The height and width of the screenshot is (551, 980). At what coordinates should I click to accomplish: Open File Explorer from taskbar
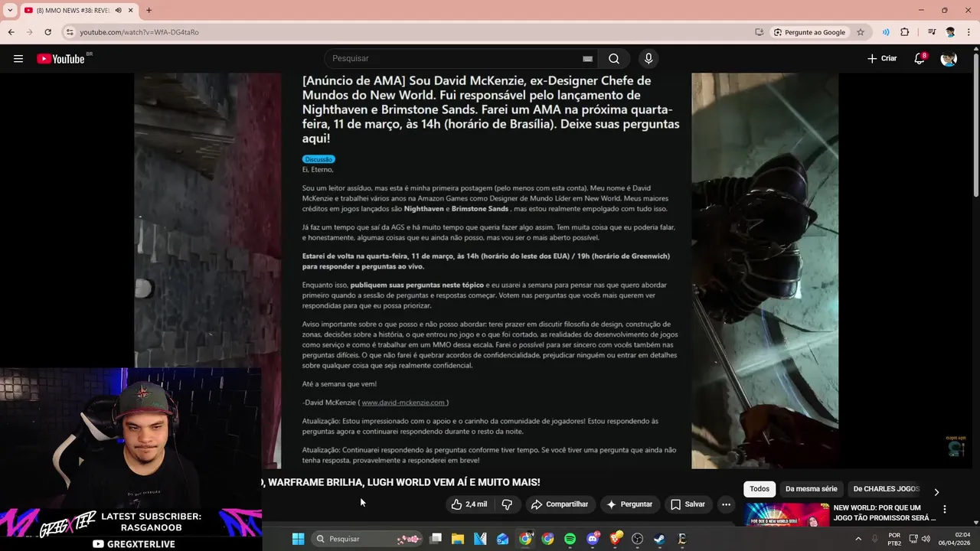tap(458, 539)
